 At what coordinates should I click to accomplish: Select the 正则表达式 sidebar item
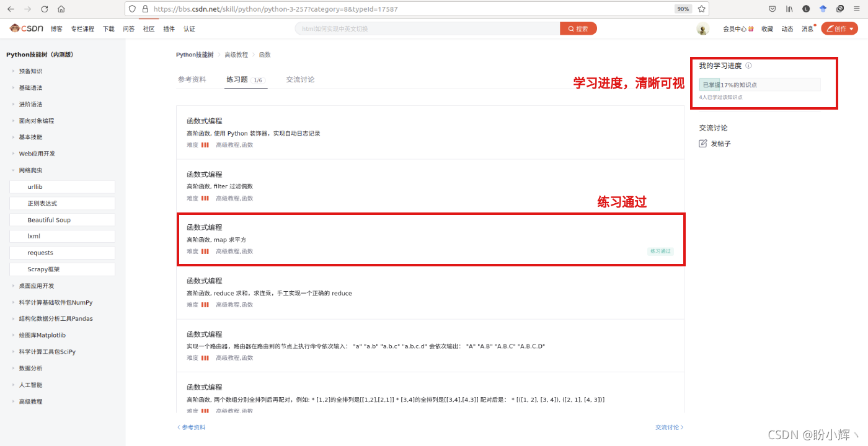pos(63,203)
